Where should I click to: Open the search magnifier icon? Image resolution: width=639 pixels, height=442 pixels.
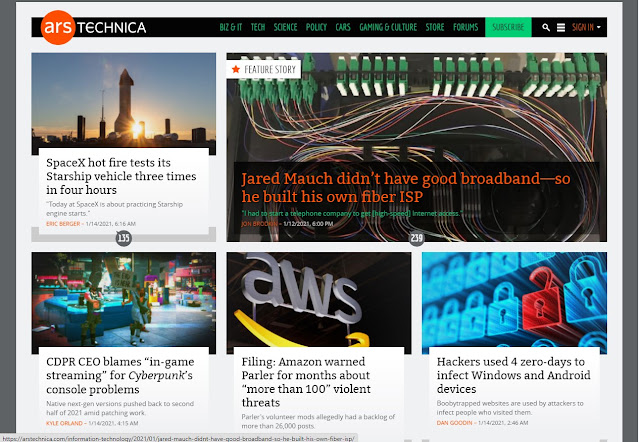click(x=546, y=27)
